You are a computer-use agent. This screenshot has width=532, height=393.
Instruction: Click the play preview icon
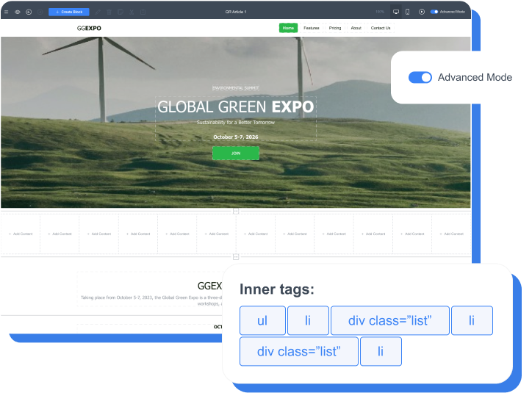pos(421,12)
